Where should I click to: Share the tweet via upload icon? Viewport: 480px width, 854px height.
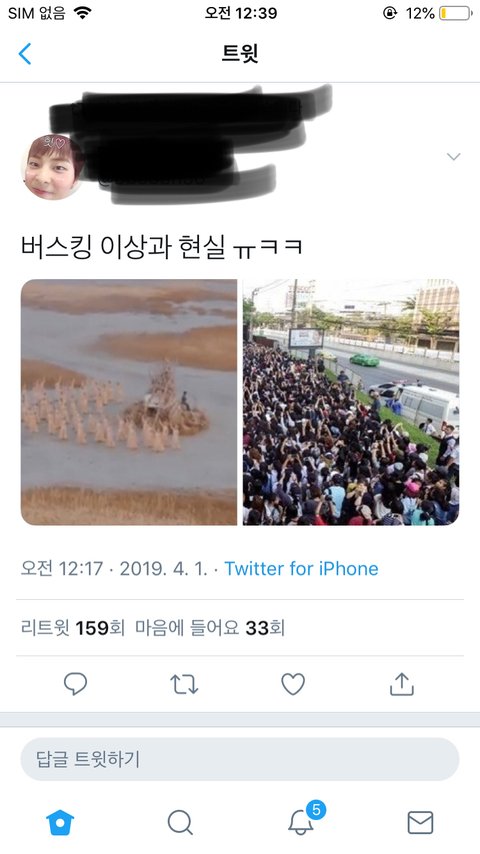402,684
